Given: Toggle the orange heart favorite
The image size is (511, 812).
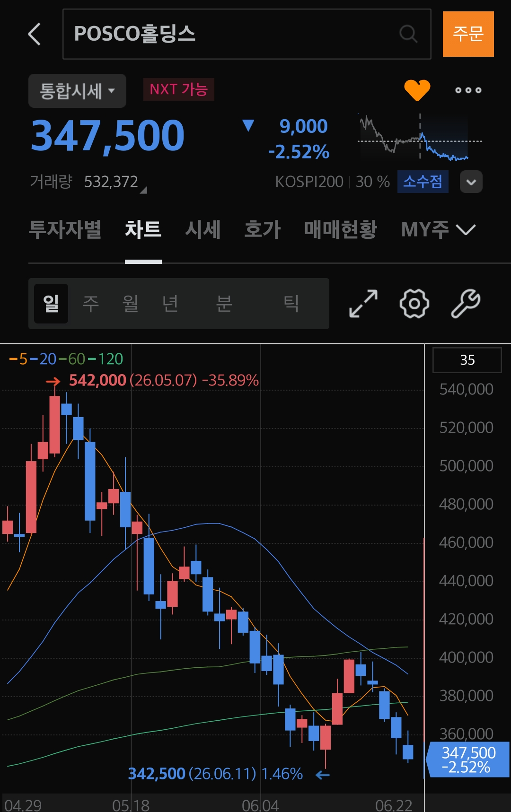Looking at the screenshot, I should (417, 90).
